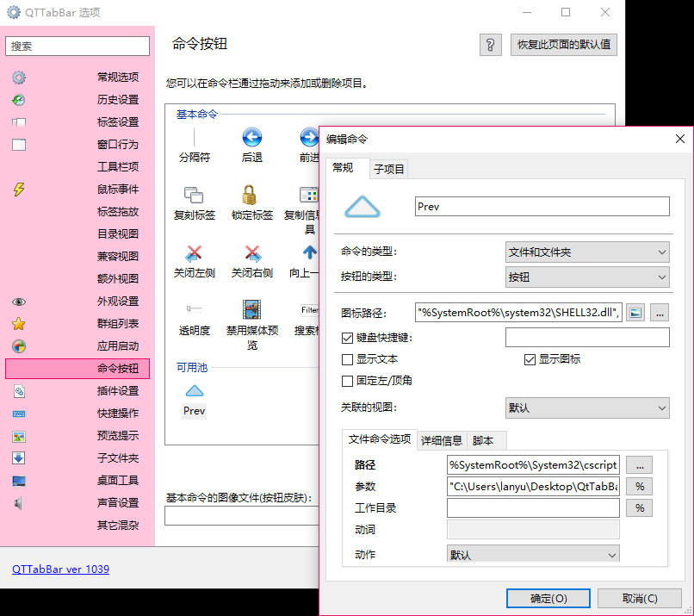Select the Close Left (关闭左侧) icon
This screenshot has height=616, width=694.
194,253
